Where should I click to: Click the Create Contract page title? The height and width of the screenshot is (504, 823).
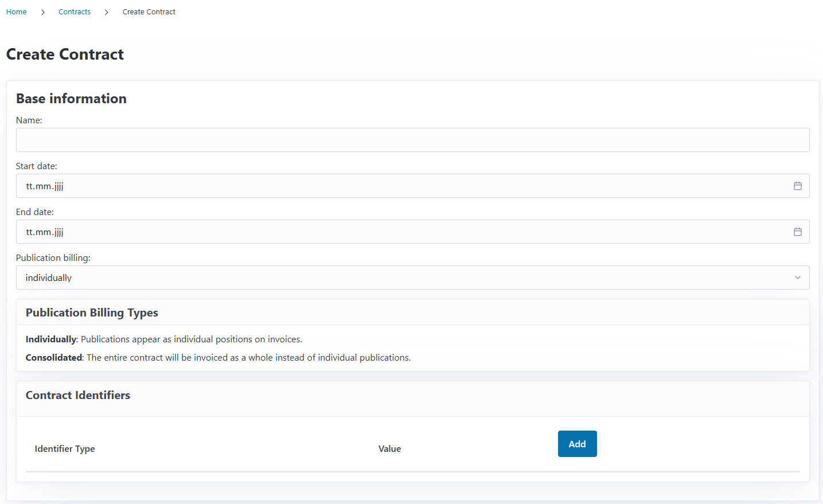coord(65,54)
